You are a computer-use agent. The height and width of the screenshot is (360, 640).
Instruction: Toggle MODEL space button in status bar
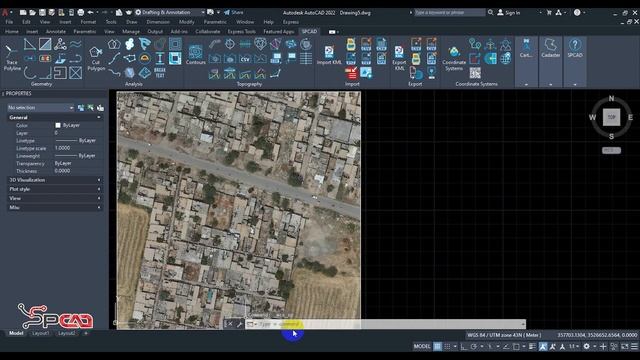(x=422, y=347)
